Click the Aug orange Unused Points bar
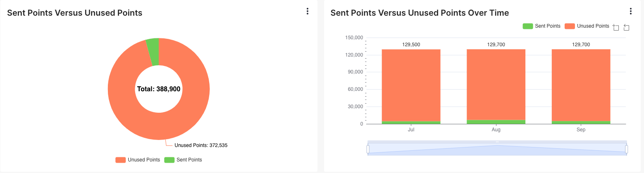This screenshot has width=644, height=173. point(496,84)
